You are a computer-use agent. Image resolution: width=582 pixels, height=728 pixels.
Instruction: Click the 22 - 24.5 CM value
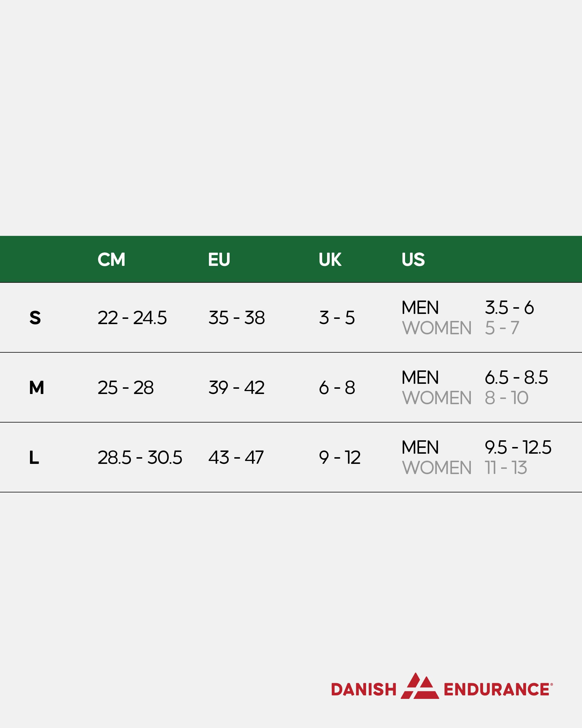tap(132, 318)
